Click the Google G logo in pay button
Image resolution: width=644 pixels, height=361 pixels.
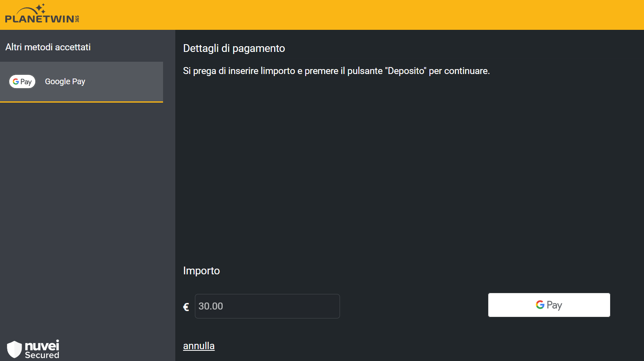coord(540,305)
